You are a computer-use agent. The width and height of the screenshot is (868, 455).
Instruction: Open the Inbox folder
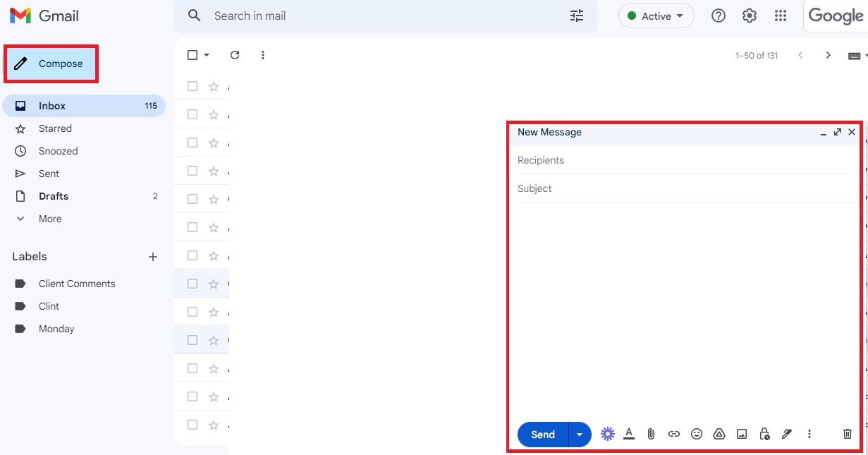click(x=83, y=106)
